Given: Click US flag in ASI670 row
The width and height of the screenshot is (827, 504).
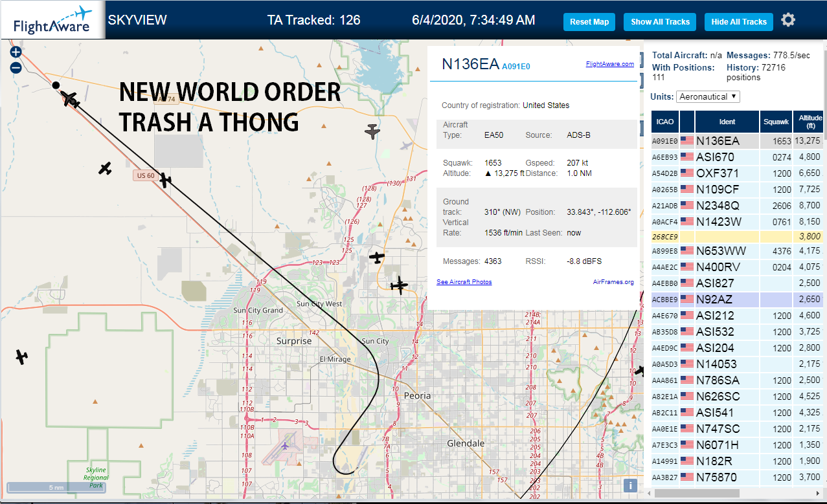Looking at the screenshot, I should (686, 157).
